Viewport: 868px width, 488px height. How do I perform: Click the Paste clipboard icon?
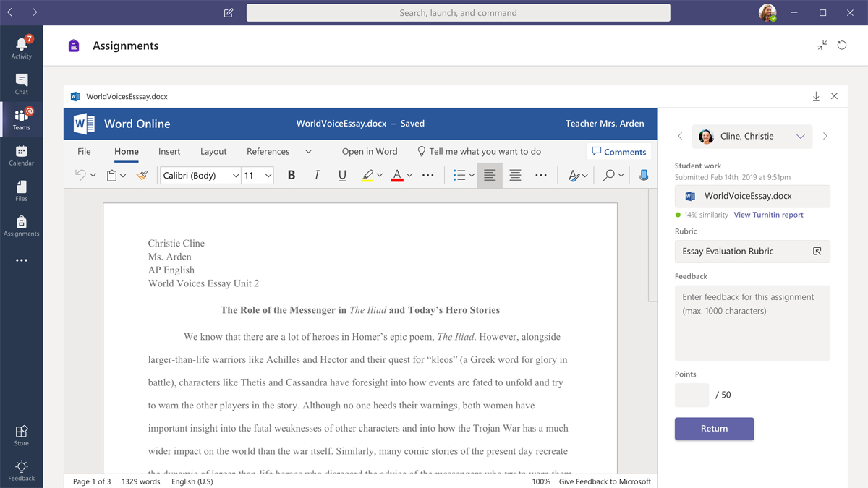point(112,175)
